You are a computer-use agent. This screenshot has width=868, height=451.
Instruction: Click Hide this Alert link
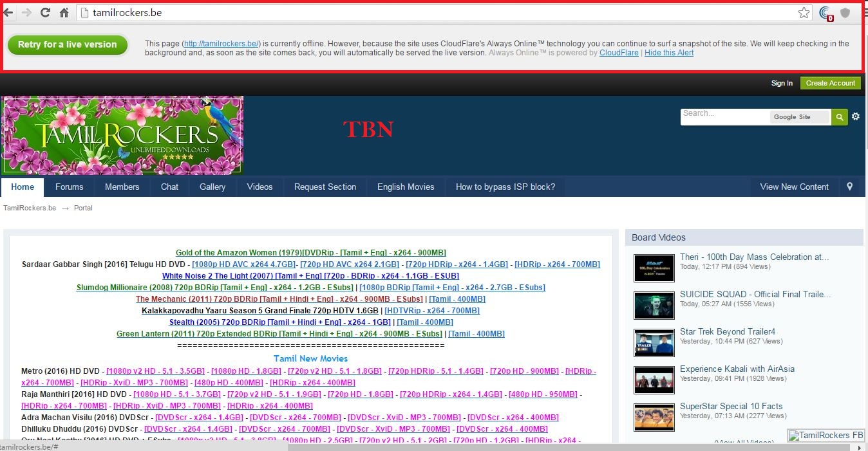(669, 53)
